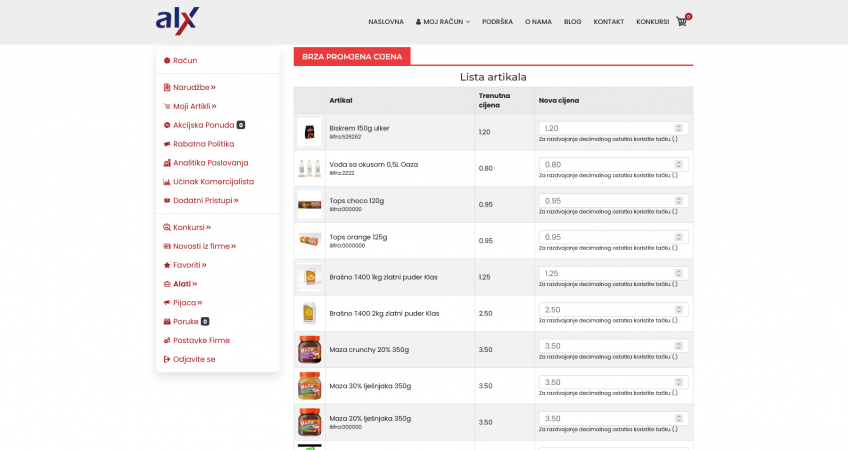Screen dimensions: 848x450
Task: Click the Učinak Komercijalista bar-chart icon
Action: 167,182
